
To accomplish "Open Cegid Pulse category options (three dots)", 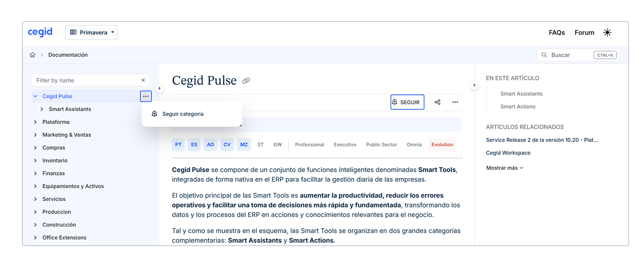I will (146, 96).
